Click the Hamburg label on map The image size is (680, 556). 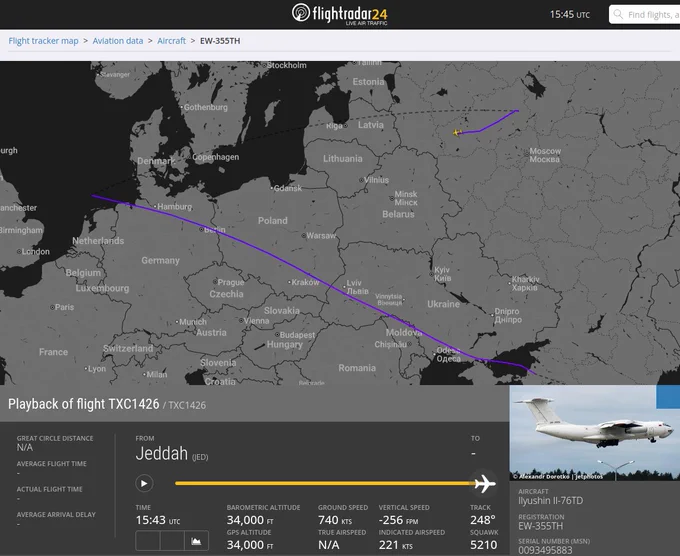click(x=174, y=206)
